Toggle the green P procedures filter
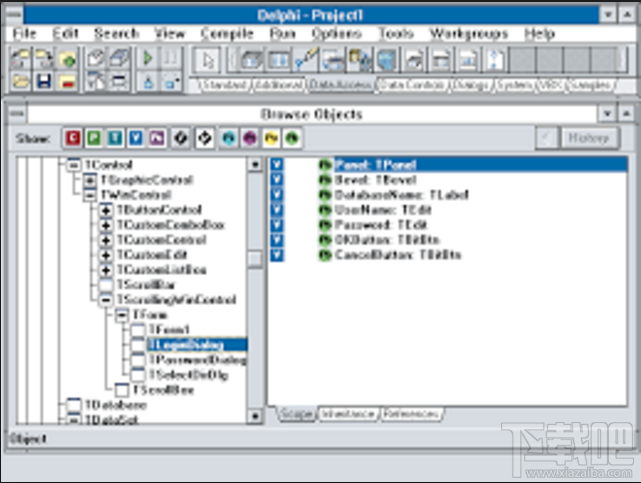641x483 pixels. [94, 138]
